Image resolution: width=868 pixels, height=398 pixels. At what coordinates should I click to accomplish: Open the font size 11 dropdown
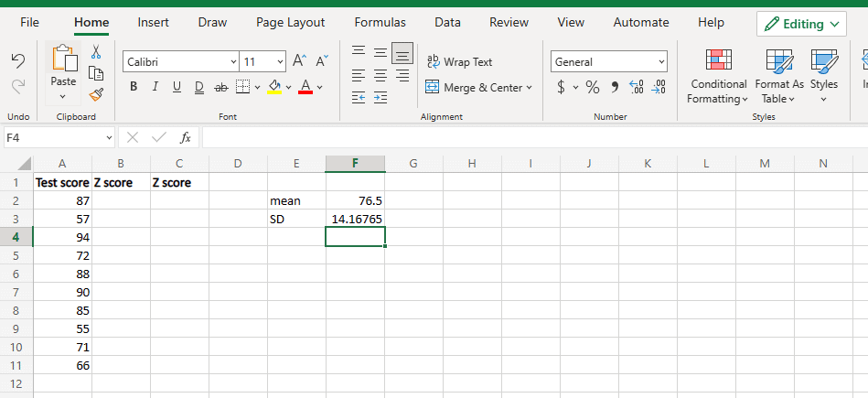280,62
